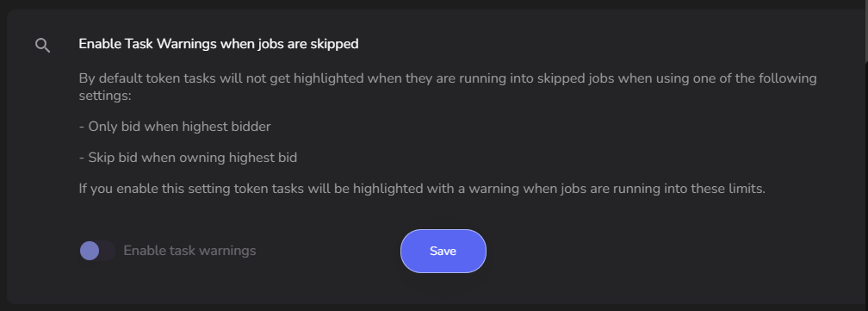This screenshot has width=868, height=311.
Task: Click the magnifying glass search icon
Action: [43, 46]
